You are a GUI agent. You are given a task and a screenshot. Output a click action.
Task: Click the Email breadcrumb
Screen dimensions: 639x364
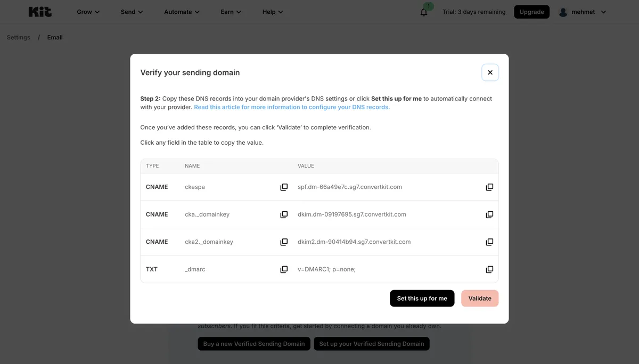coord(55,37)
